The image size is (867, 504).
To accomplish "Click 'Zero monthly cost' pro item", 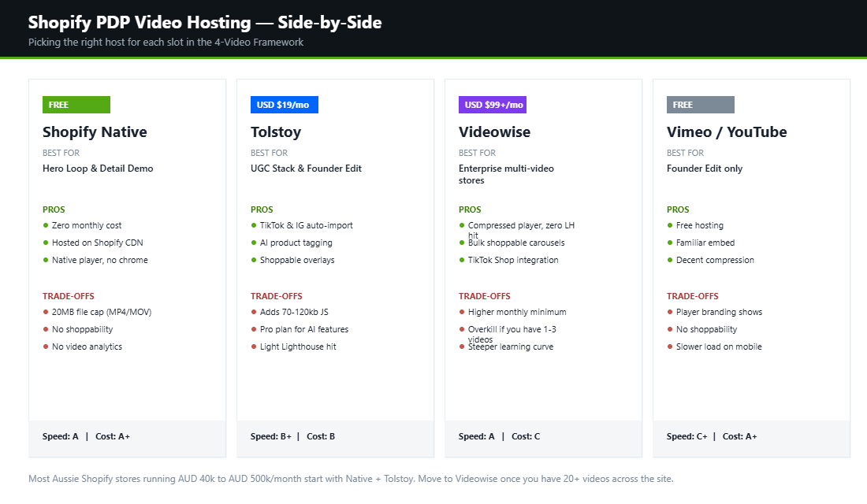I will (x=86, y=225).
